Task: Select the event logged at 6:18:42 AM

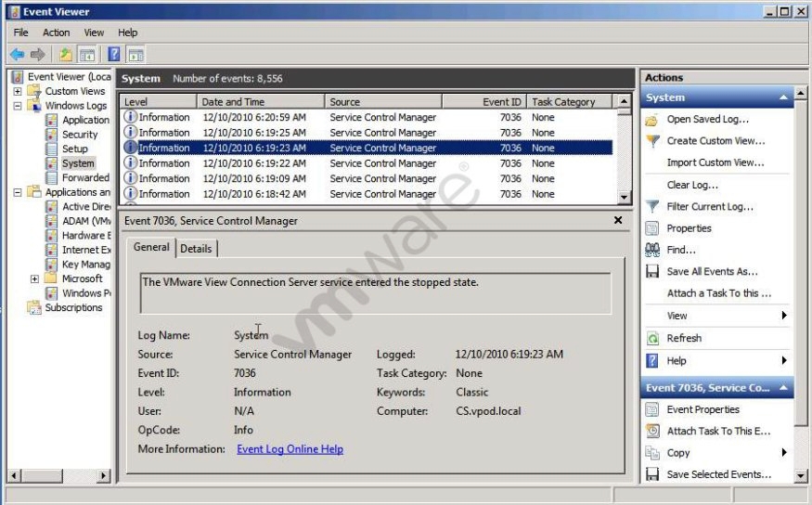Action: [367, 194]
